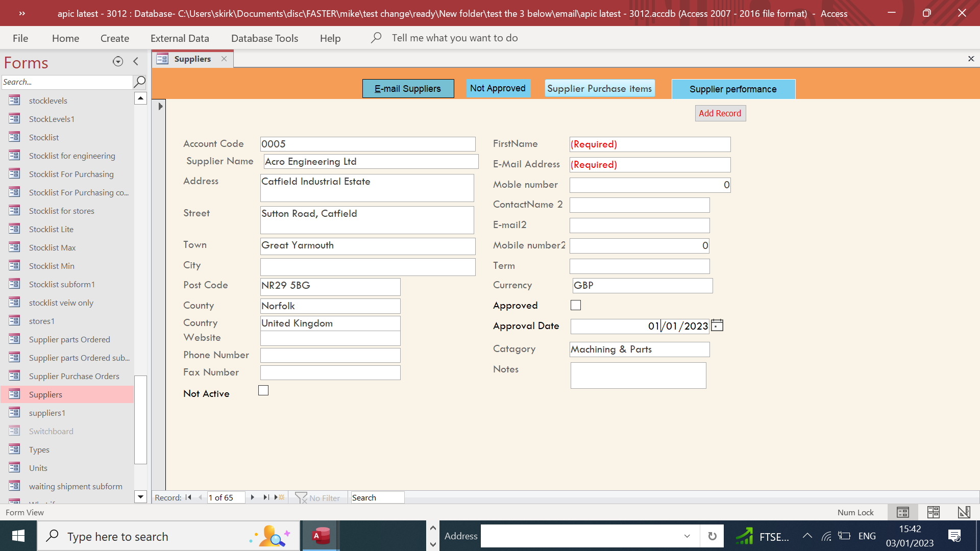Click the E-mail Suppliers button
The height and width of the screenshot is (551, 980).
(x=408, y=89)
